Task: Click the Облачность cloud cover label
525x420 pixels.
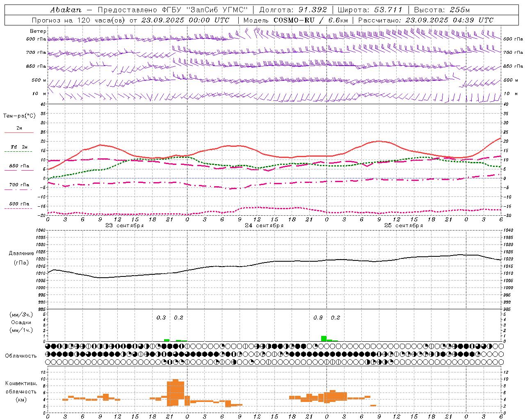Action: [x=21, y=356]
